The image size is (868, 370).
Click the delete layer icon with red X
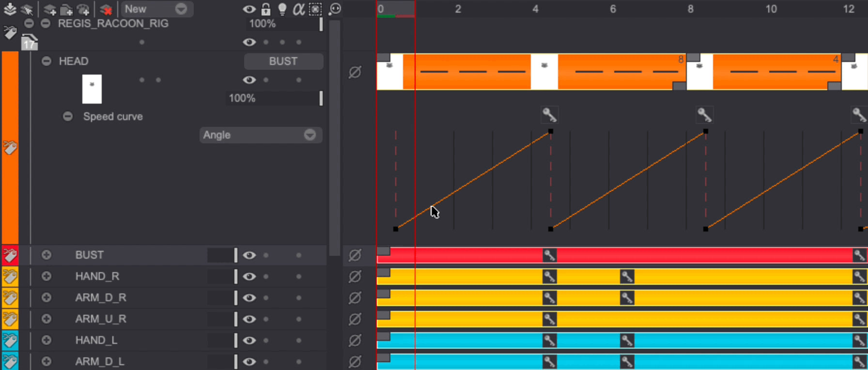106,9
